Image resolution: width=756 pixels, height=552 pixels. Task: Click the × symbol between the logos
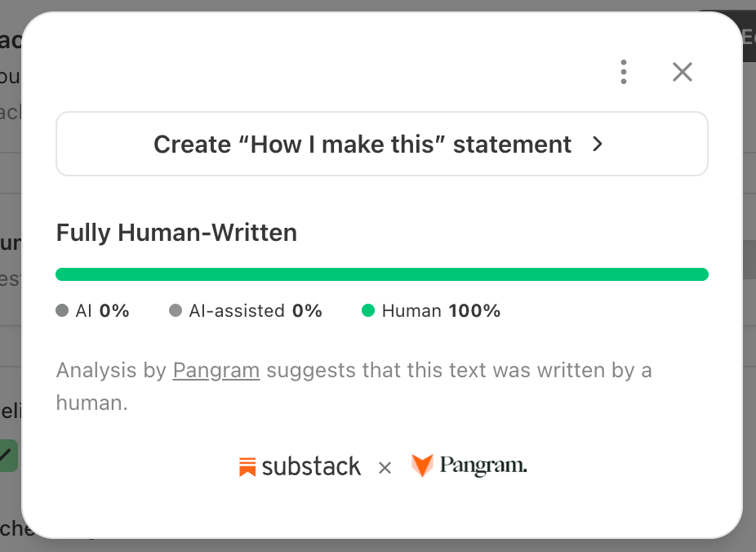point(385,468)
